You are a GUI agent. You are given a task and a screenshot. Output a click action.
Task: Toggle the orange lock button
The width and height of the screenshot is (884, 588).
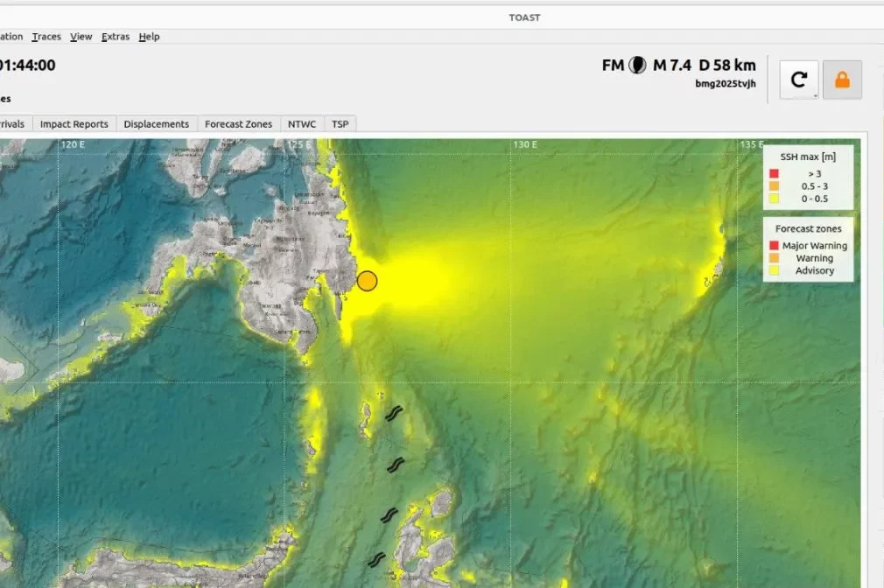coord(842,80)
